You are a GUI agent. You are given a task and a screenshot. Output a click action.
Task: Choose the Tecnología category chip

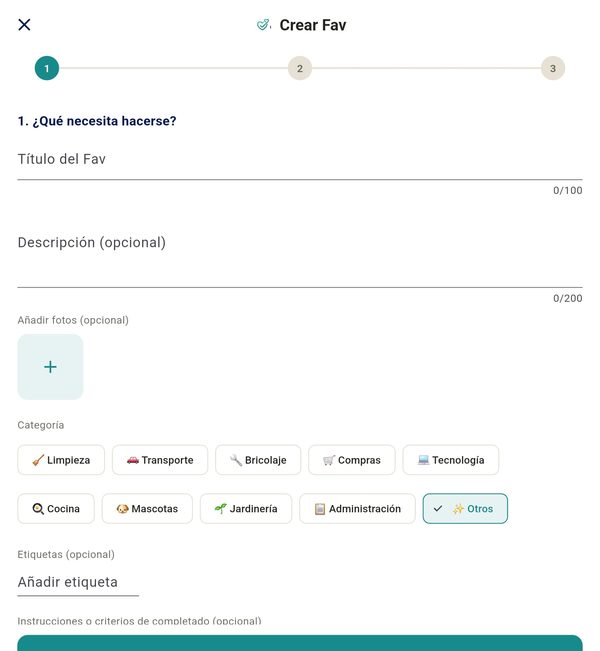tap(451, 460)
